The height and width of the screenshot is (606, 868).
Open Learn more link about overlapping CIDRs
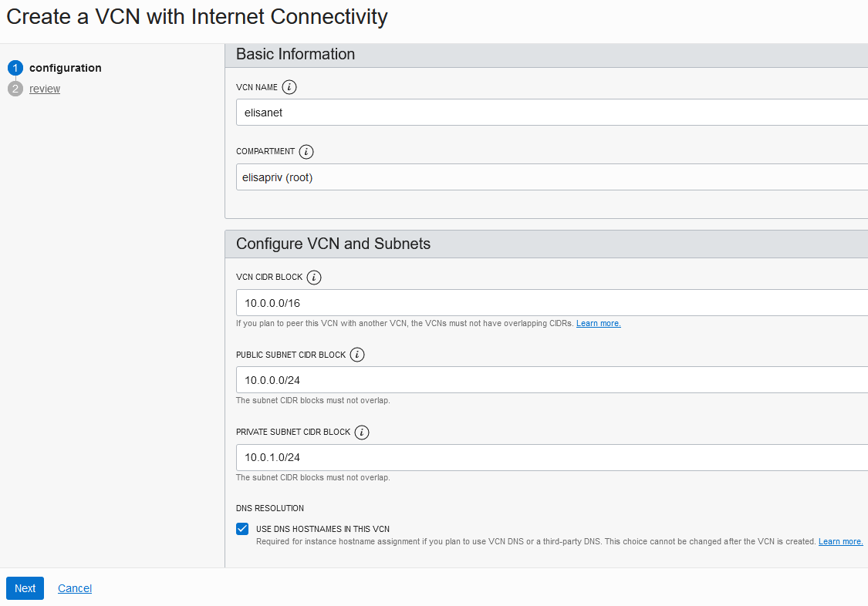coord(599,324)
